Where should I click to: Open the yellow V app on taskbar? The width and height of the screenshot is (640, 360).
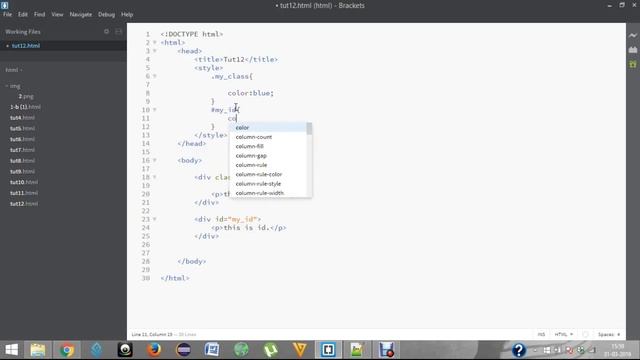[300, 350]
